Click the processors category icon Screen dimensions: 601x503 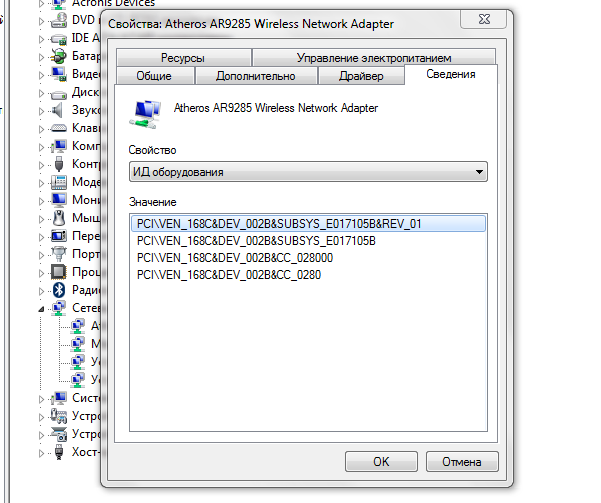(x=58, y=272)
